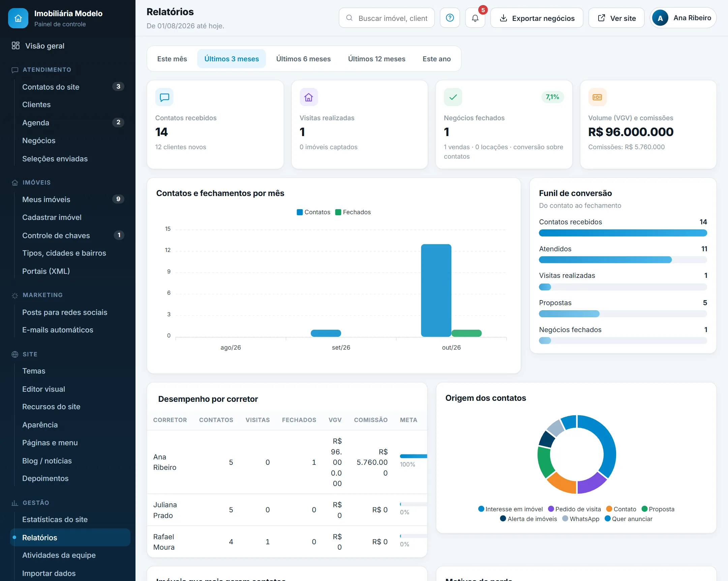Open the help question mark icon
Screen dimensions: 728x581
[x=449, y=18]
